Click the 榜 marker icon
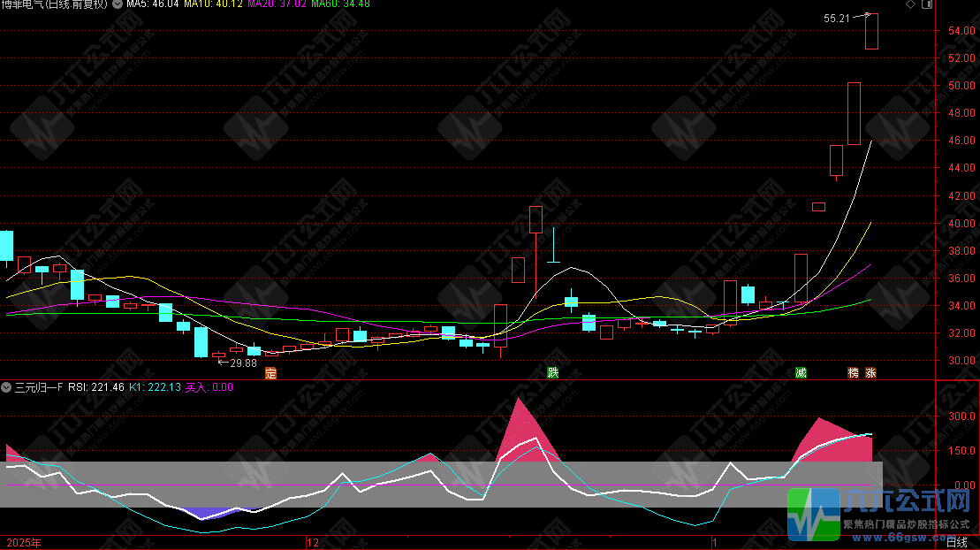980x550 pixels. click(853, 373)
